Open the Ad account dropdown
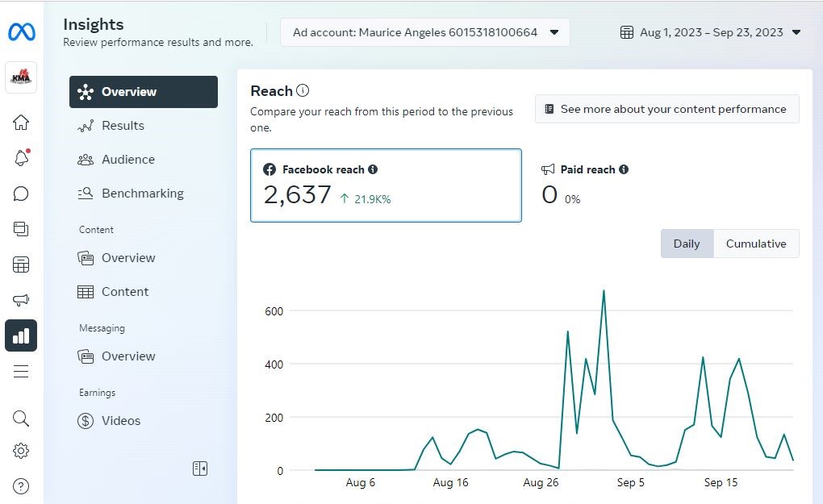 (x=425, y=32)
